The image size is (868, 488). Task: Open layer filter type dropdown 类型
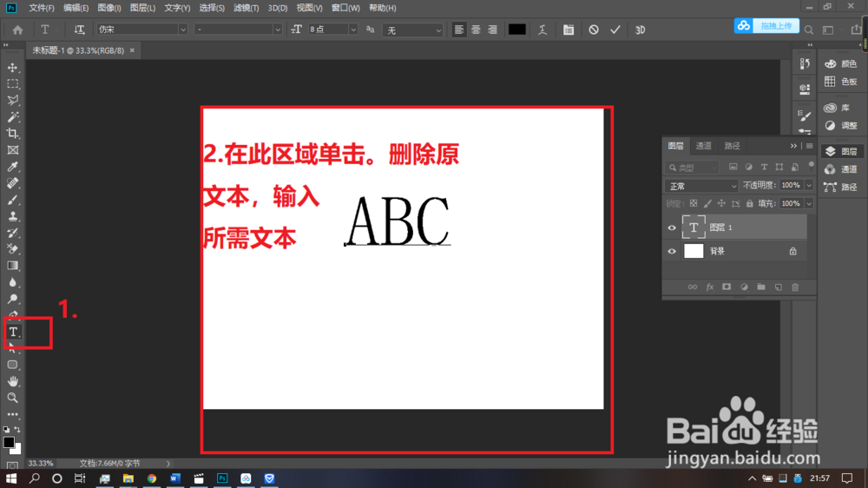(x=692, y=168)
